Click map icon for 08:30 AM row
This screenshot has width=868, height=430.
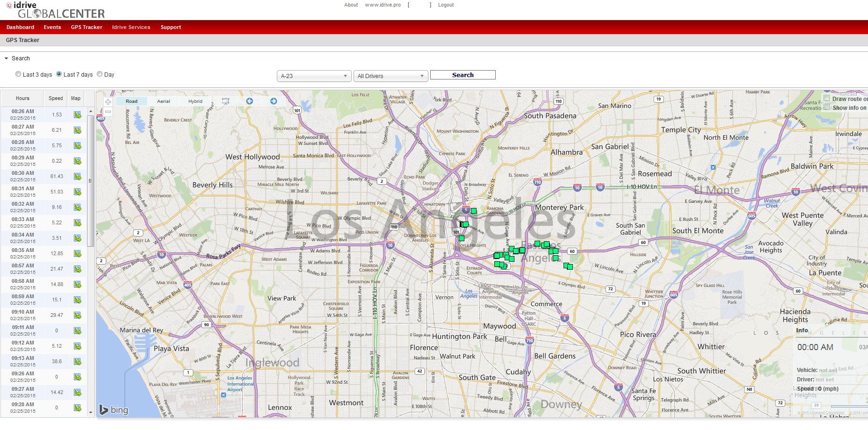pyautogui.click(x=77, y=177)
